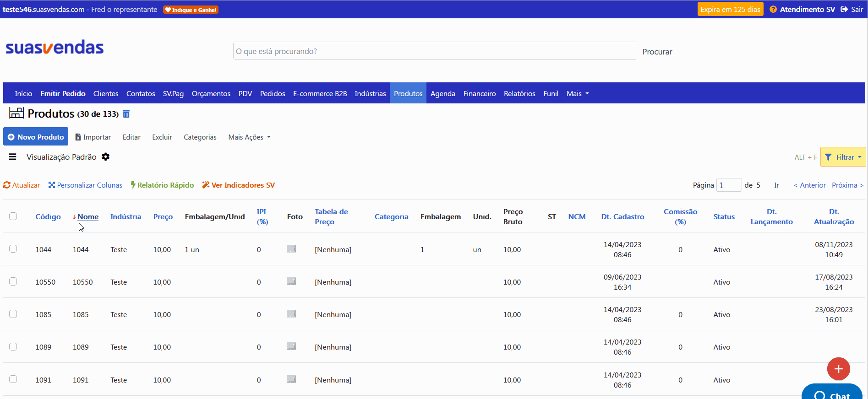Go to the Anterior page

(810, 185)
